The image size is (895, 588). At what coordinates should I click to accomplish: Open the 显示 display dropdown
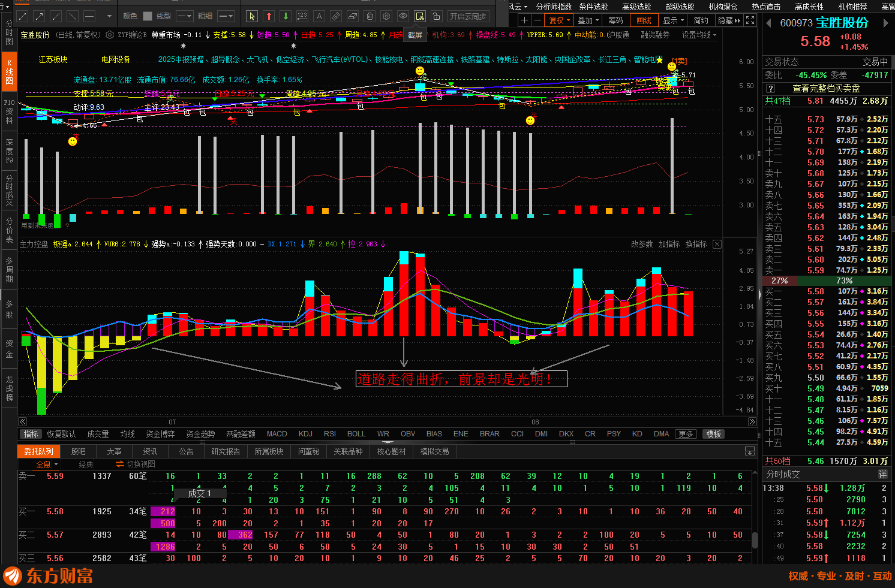click(673, 20)
